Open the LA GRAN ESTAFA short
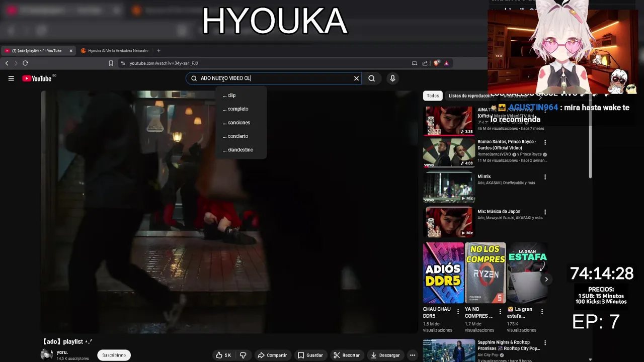 [527, 273]
